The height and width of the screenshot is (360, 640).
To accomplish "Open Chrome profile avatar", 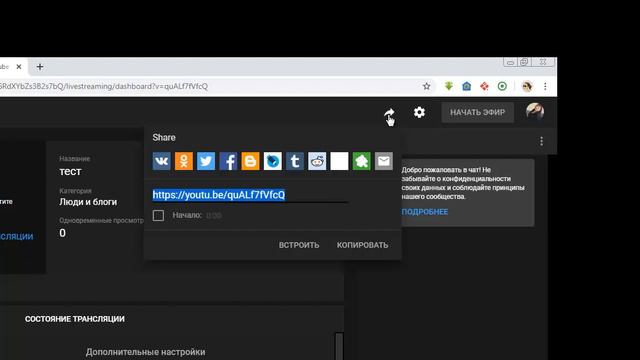I will 527,86.
